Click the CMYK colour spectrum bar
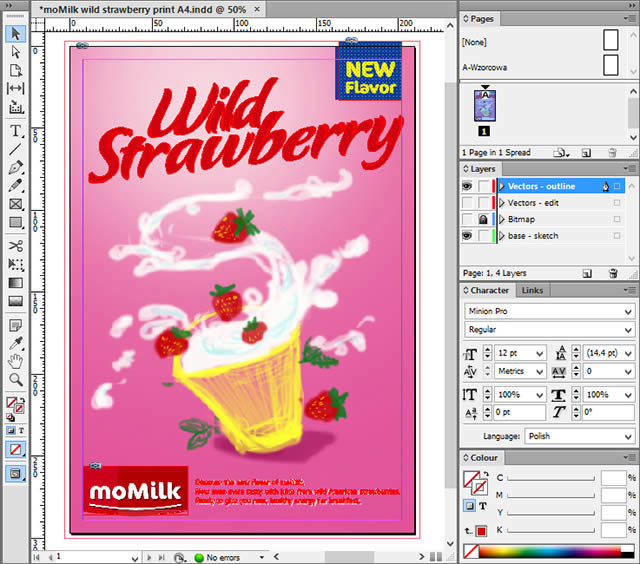 tap(549, 552)
